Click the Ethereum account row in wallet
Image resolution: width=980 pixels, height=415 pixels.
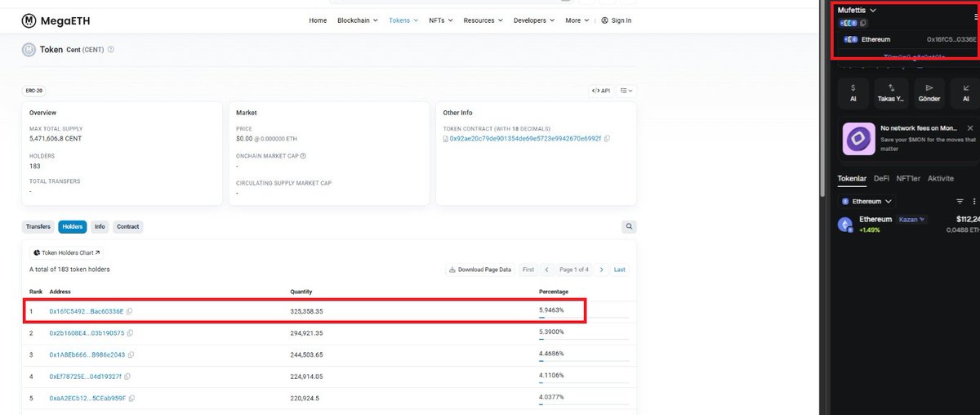(907, 39)
